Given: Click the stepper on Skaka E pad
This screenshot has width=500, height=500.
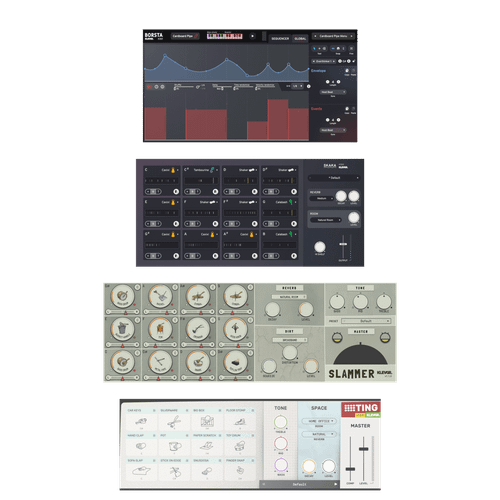Looking at the screenshot, I should pyautogui.click(x=153, y=224).
